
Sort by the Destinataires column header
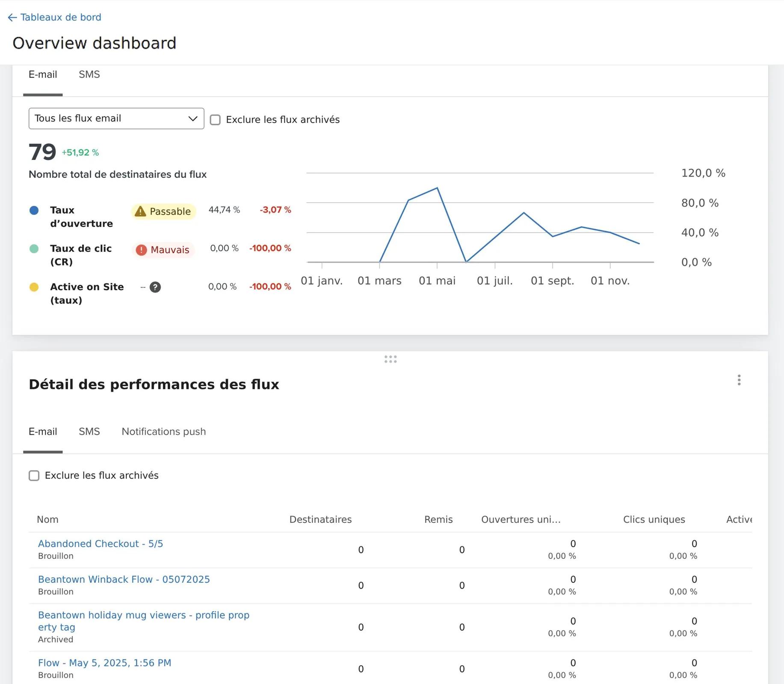coord(320,519)
